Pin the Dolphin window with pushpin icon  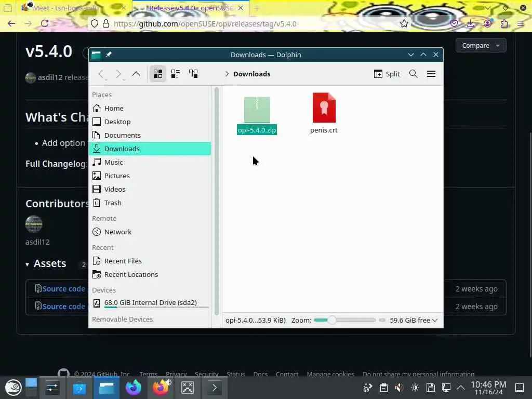pyautogui.click(x=109, y=55)
